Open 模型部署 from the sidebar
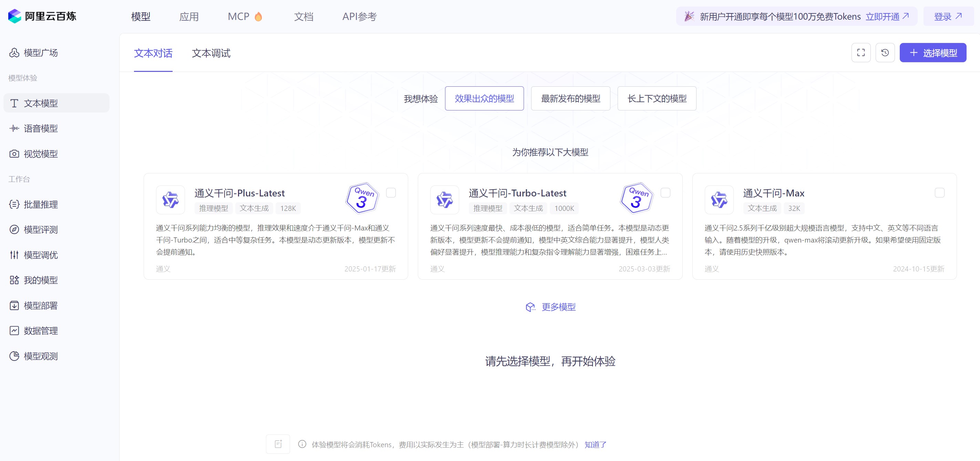The width and height of the screenshot is (980, 461). pos(40,305)
